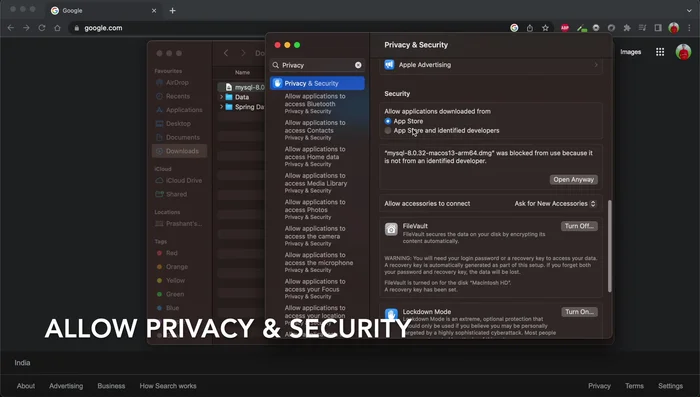The image size is (700, 397).
Task: Click the Red tag in Finder sidebar
Action: (x=167, y=253)
